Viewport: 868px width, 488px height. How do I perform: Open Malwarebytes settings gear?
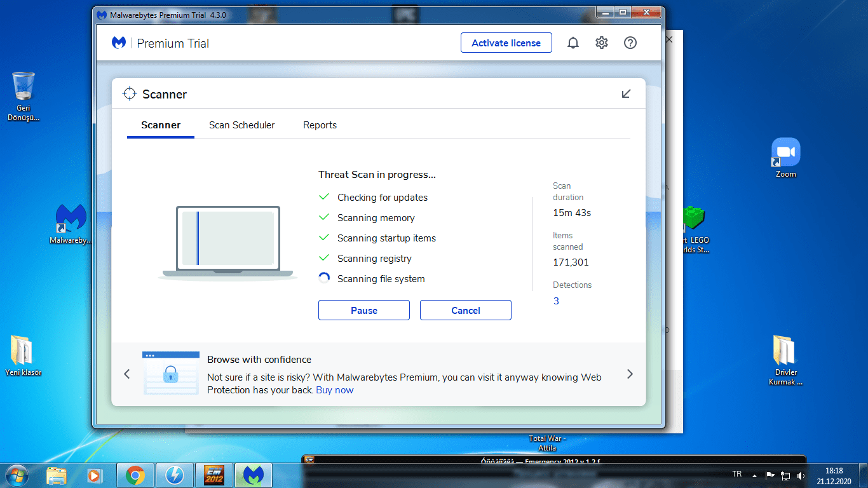coord(602,43)
